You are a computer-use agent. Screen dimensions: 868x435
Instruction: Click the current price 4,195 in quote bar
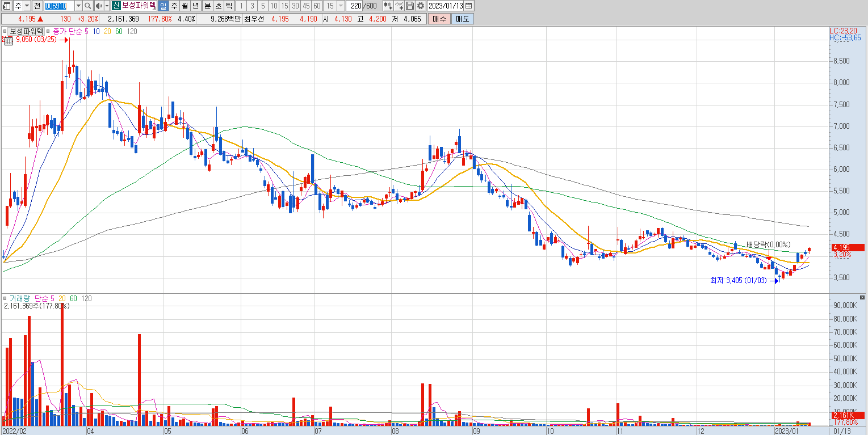point(27,19)
